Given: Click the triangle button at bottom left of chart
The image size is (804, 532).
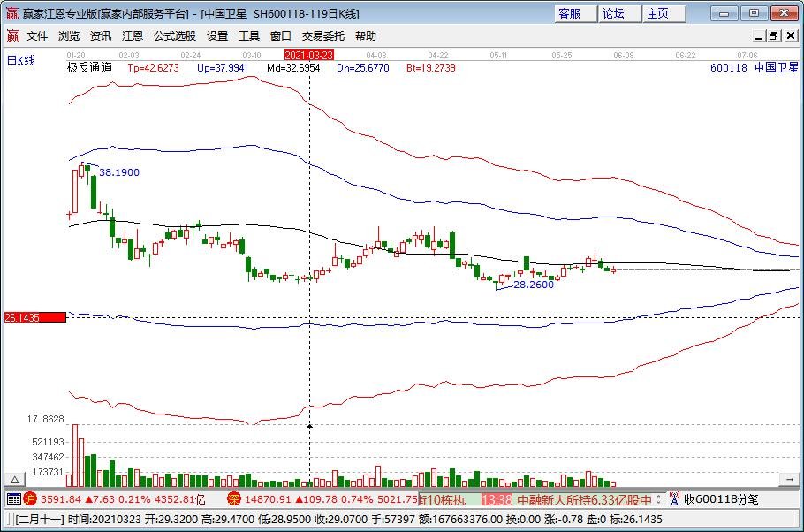Looking at the screenshot, I should 15,480.
